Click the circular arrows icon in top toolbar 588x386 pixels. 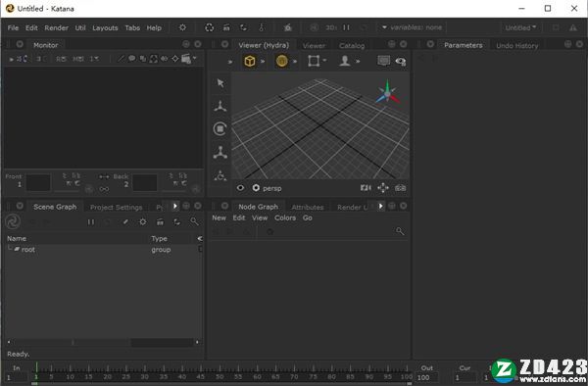(x=210, y=27)
